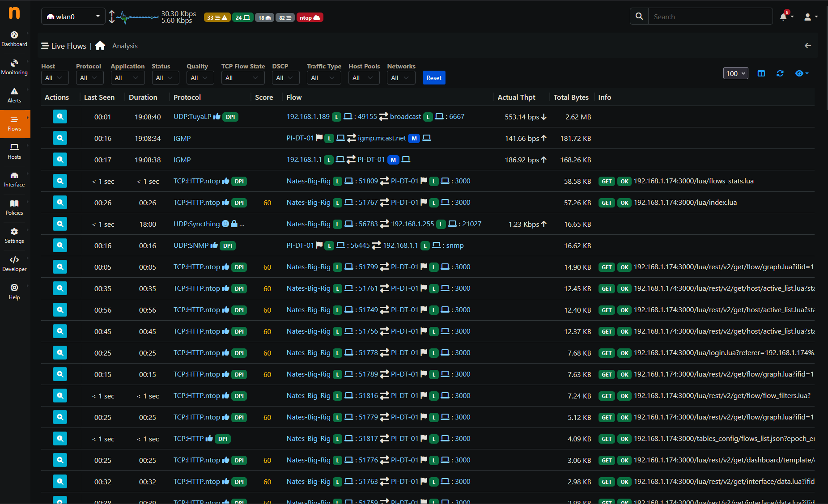The width and height of the screenshot is (828, 504).
Task: Open the Application filter dropdown
Action: click(x=127, y=78)
